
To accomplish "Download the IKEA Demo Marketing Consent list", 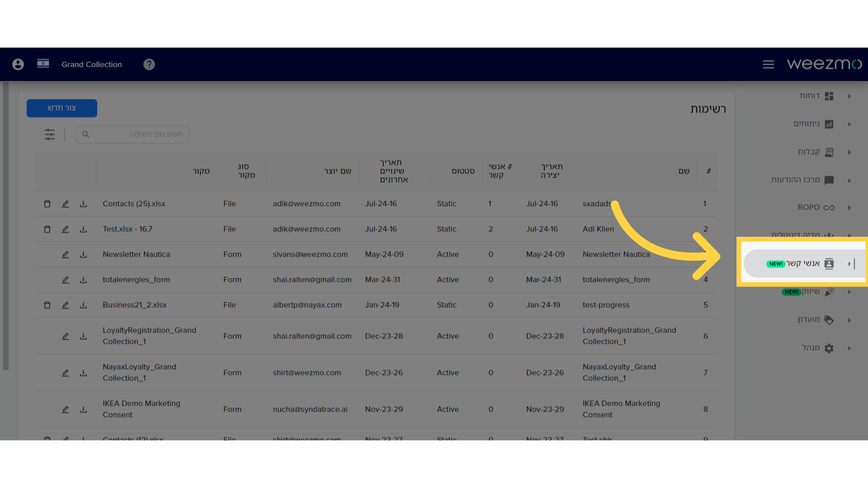I will point(83,409).
